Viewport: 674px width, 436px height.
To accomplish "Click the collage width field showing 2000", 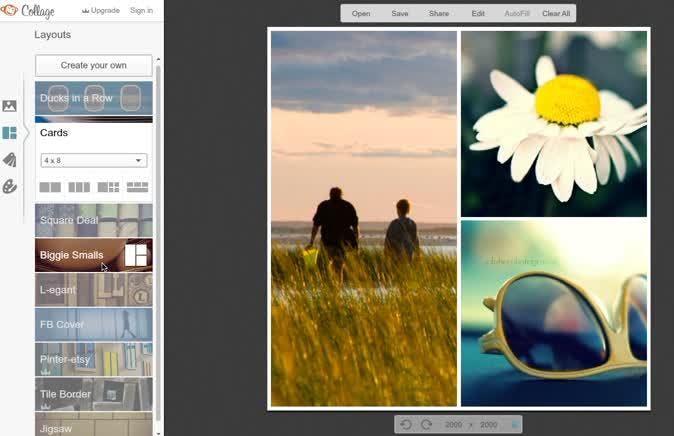I will pyautogui.click(x=453, y=425).
